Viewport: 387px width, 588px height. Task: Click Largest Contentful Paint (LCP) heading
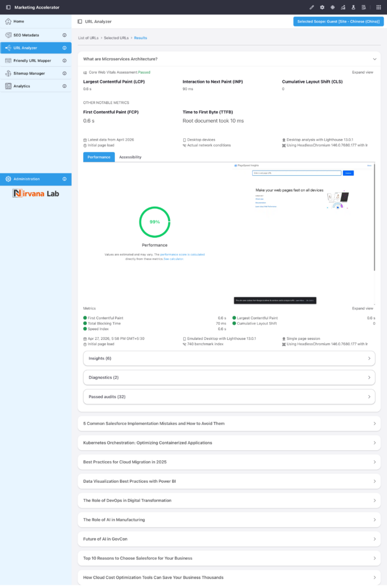coord(114,82)
